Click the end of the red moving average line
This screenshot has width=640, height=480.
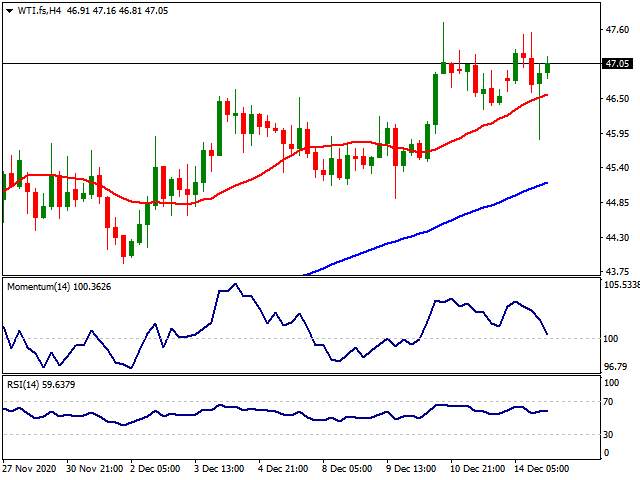pyautogui.click(x=546, y=95)
